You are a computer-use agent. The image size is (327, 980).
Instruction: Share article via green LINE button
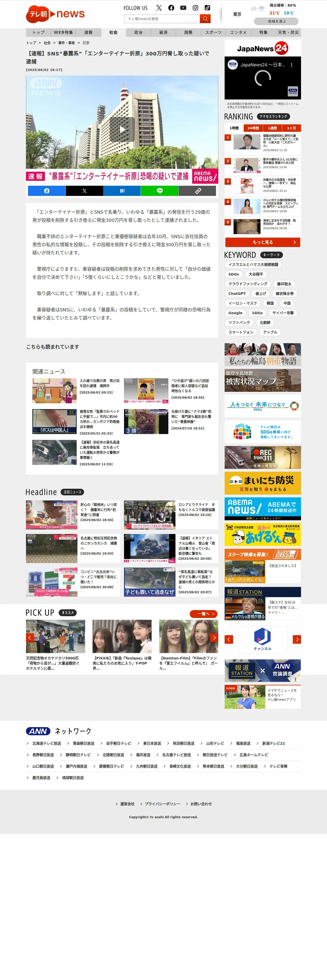pos(159,191)
